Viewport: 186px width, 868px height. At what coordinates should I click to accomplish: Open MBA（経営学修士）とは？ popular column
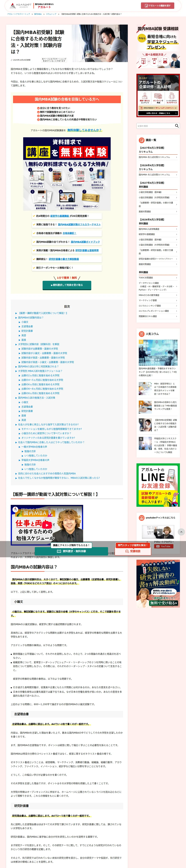pos(165,389)
